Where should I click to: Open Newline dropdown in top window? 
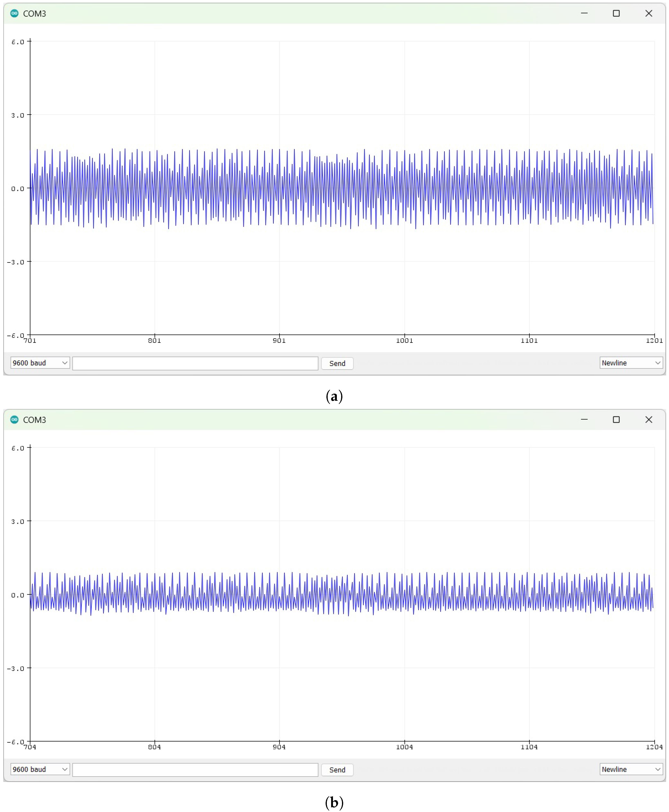click(630, 363)
